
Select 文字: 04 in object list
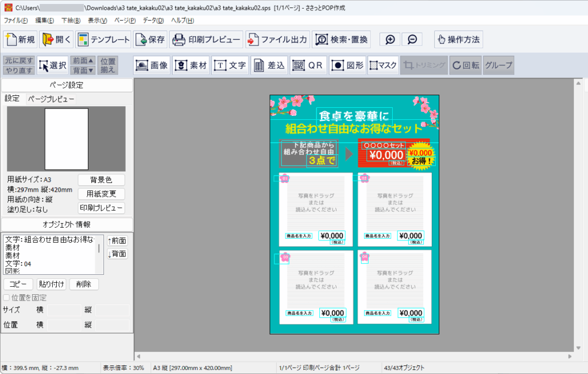pos(18,263)
